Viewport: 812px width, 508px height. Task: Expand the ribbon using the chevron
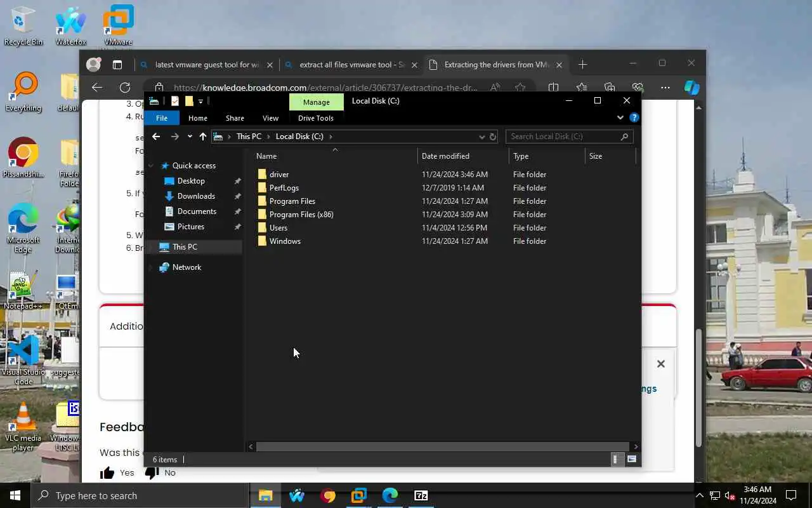click(620, 117)
